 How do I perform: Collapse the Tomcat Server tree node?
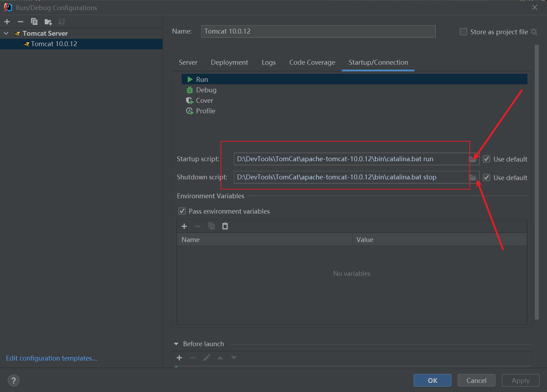pyautogui.click(x=6, y=33)
